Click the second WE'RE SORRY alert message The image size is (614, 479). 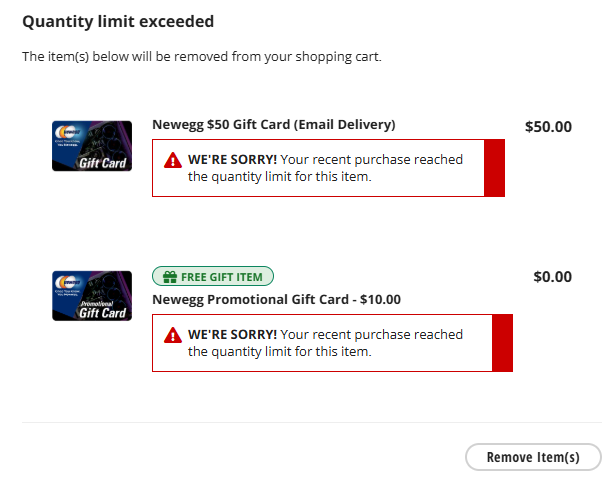(325, 343)
